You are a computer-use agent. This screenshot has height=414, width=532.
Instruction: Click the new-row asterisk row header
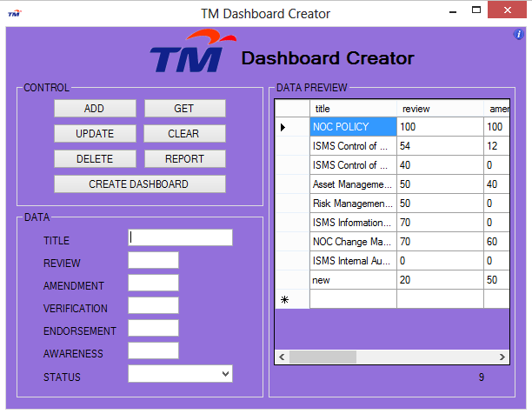[x=292, y=299]
